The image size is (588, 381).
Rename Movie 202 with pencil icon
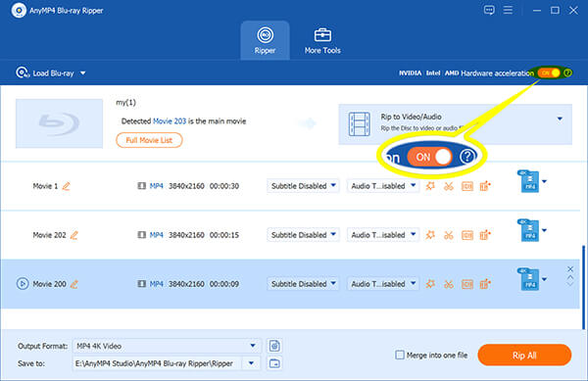pyautogui.click(x=74, y=235)
